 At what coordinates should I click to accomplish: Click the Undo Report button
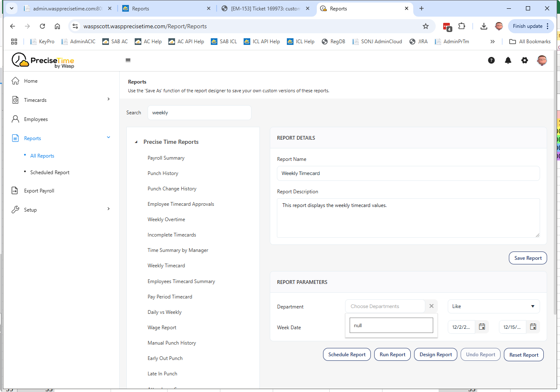pyautogui.click(x=481, y=355)
